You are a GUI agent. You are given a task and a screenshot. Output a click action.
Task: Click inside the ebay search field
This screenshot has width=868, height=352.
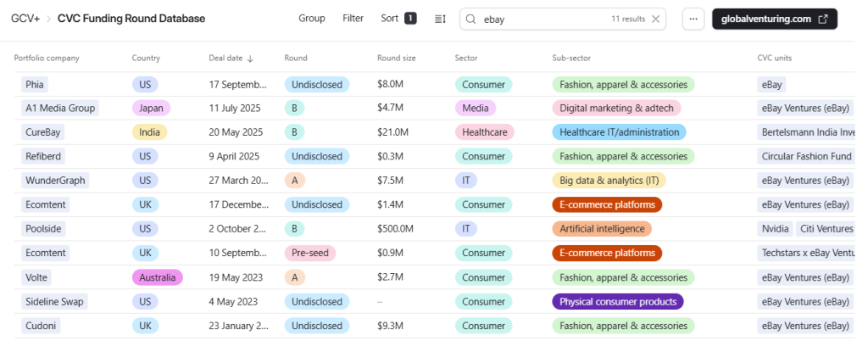pos(542,19)
